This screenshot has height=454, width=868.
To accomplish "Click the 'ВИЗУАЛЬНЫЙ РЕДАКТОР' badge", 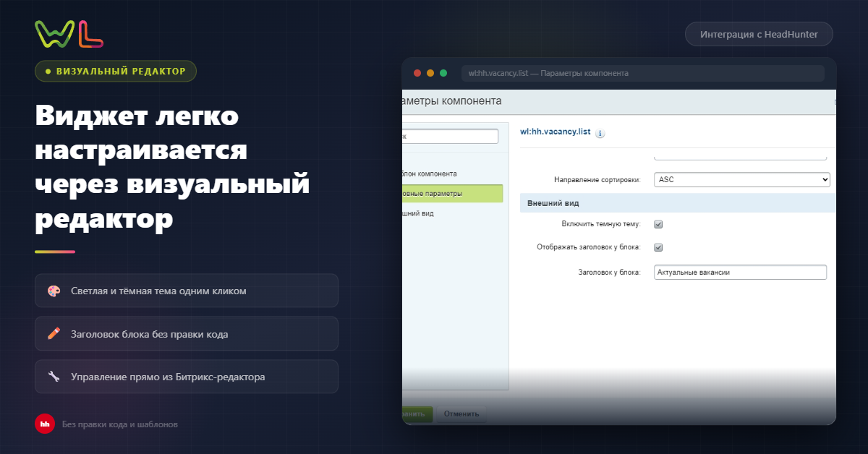I will pos(116,71).
